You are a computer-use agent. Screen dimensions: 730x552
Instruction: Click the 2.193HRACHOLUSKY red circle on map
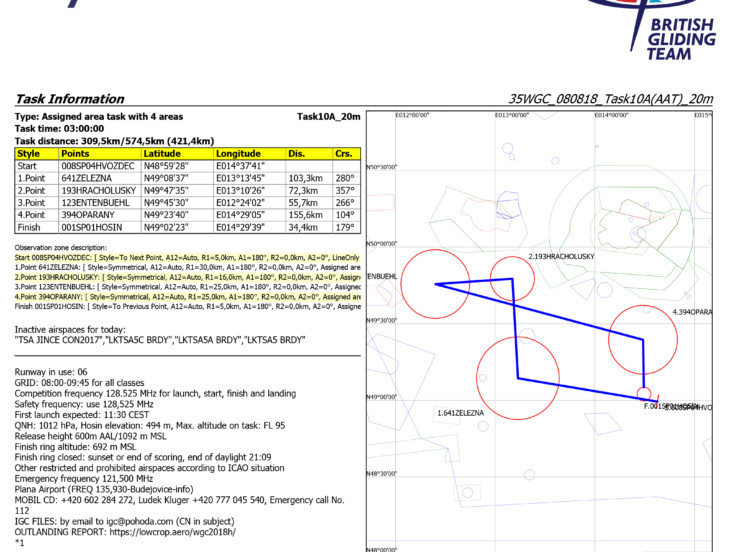tap(512, 279)
